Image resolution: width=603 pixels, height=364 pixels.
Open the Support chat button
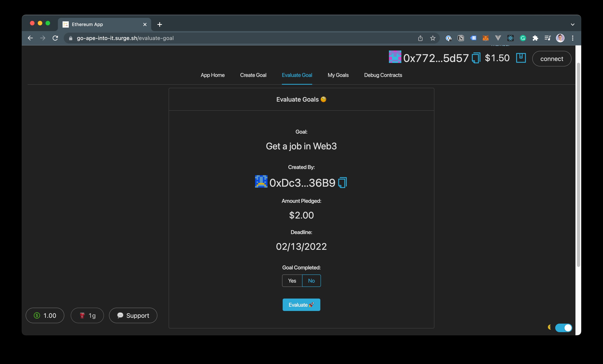pyautogui.click(x=133, y=315)
